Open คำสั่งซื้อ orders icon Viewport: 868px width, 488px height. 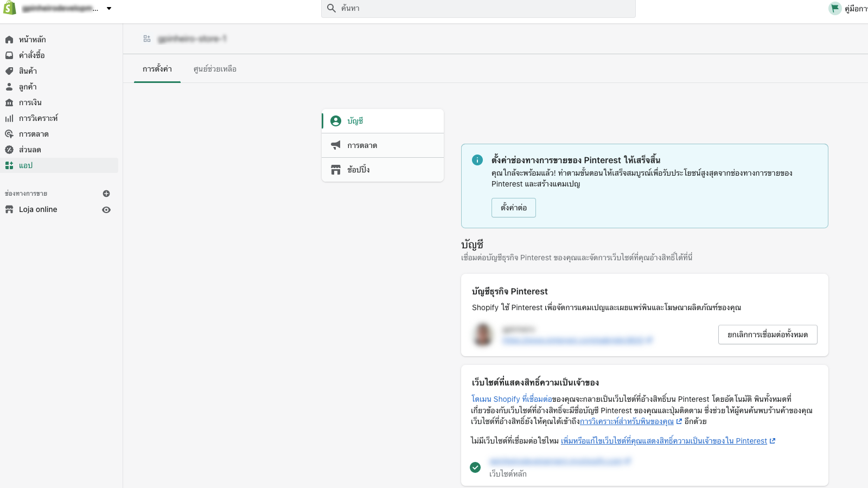pyautogui.click(x=9, y=55)
